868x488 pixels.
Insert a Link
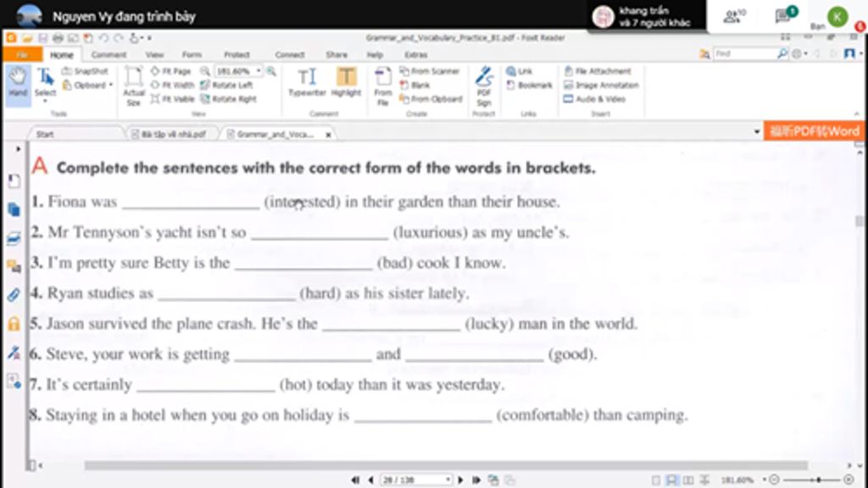[519, 71]
